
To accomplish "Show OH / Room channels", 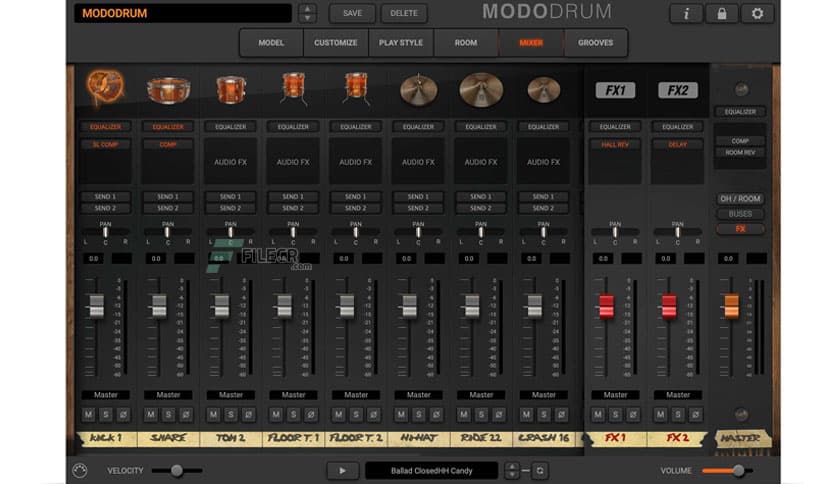I will pyautogui.click(x=740, y=199).
